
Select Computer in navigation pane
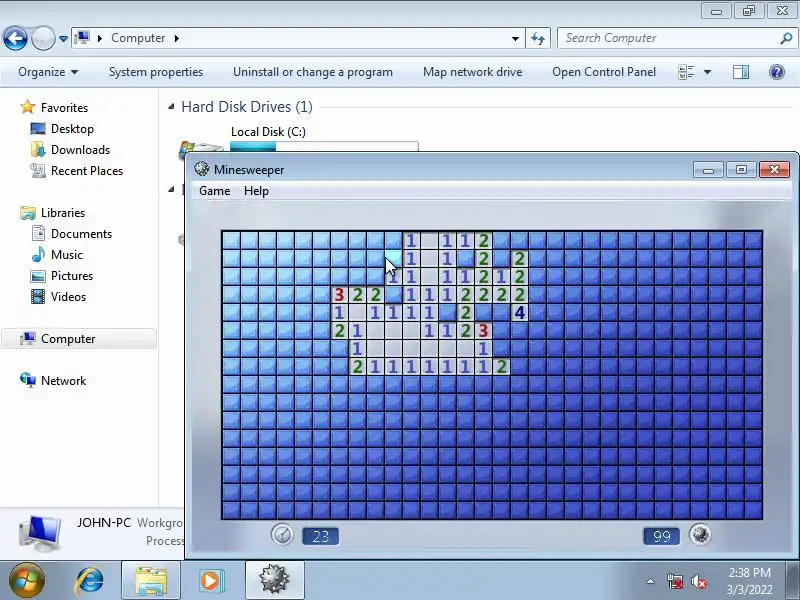pos(79,339)
